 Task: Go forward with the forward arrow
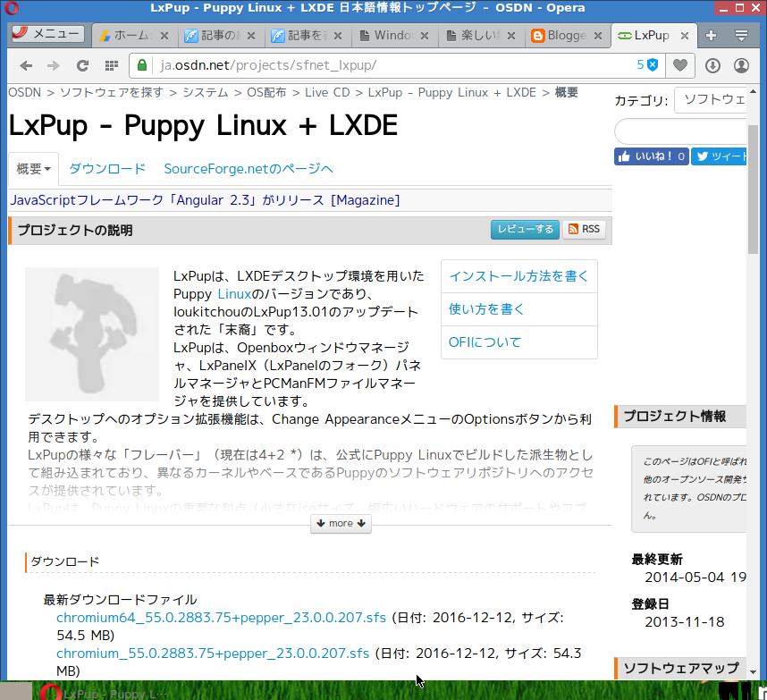[x=54, y=65]
